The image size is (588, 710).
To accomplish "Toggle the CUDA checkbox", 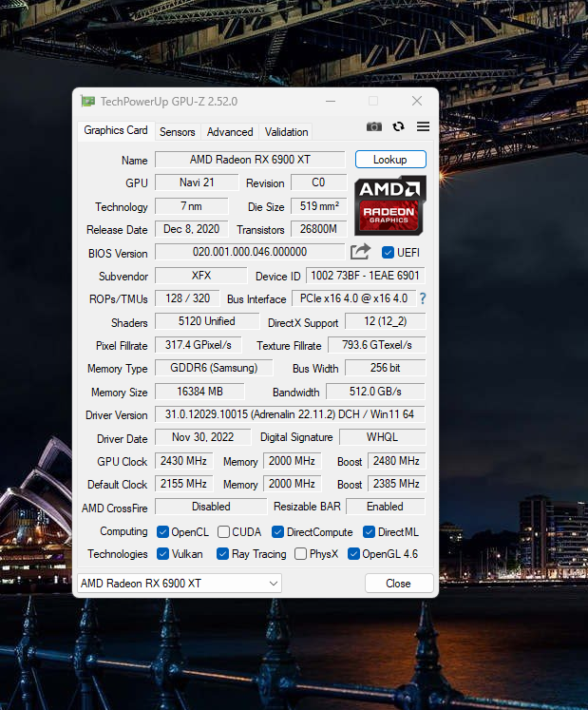I will point(223,531).
